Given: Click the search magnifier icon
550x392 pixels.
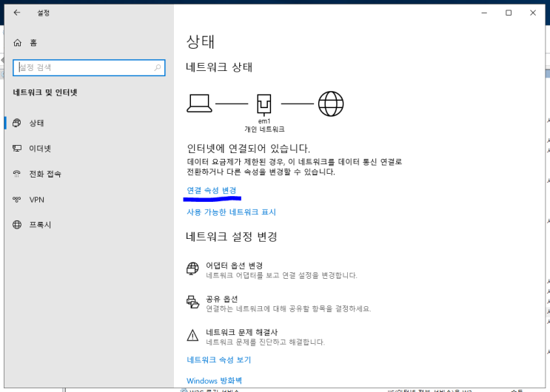Looking at the screenshot, I should coord(158,67).
